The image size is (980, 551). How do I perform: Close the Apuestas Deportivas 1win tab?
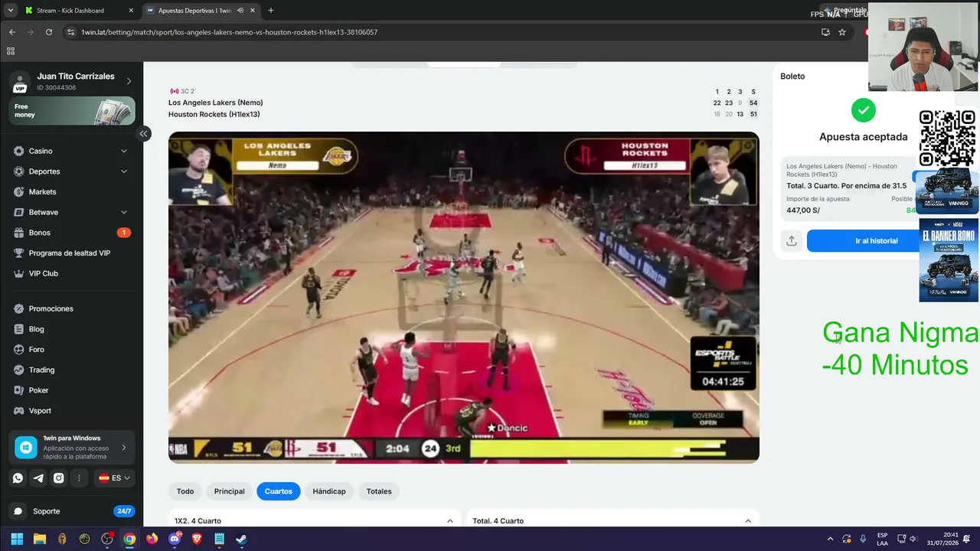coord(253,11)
